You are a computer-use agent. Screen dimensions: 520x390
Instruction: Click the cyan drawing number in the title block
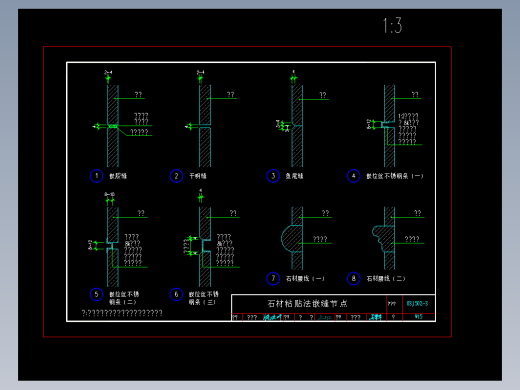tap(417, 304)
